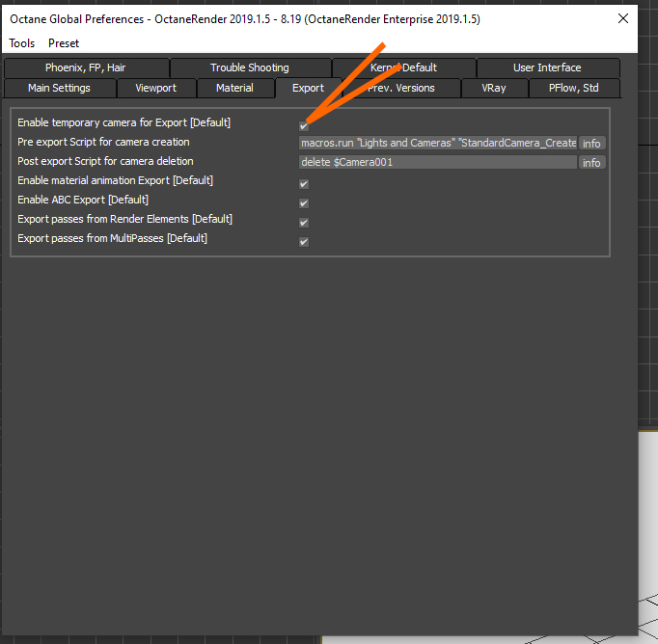Switch to the Phoenix, FP, Hair tab
The width and height of the screenshot is (658, 644).
pos(86,67)
